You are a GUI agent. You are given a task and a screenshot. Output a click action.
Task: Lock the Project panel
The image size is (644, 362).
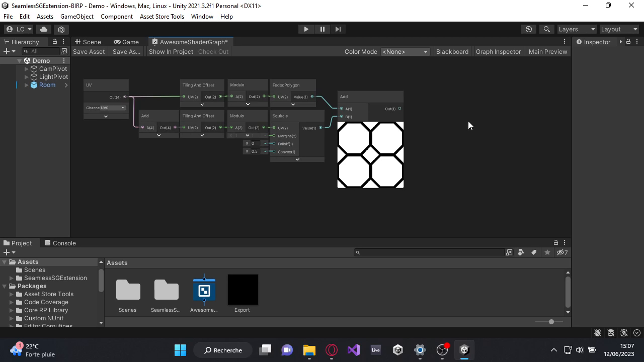point(556,243)
